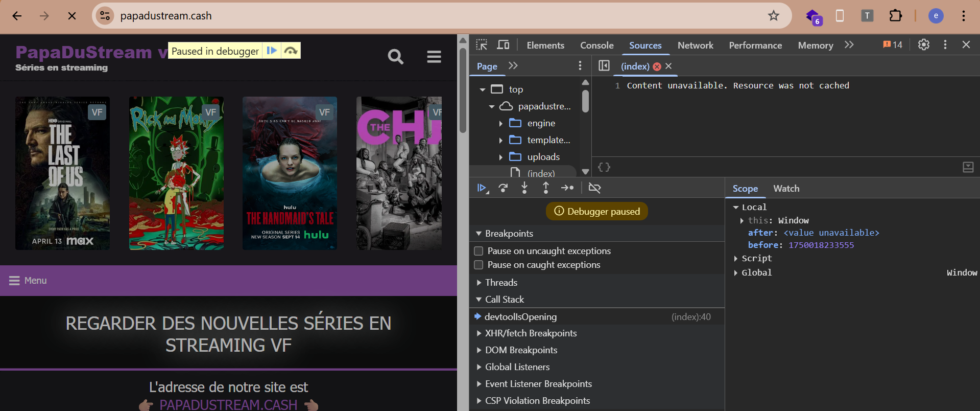Resume script from Paused in debugger overlay
Screen dimensions: 980x411
tap(272, 51)
